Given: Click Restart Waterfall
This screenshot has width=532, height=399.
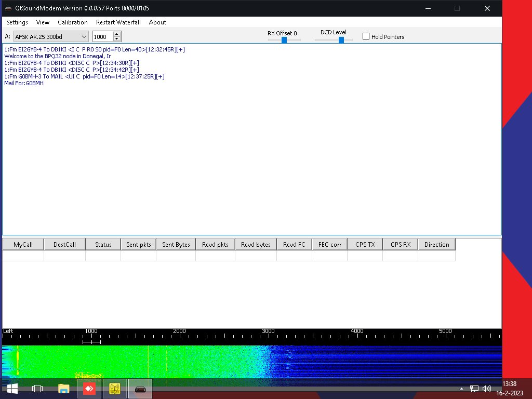Looking at the screenshot, I should click(118, 22).
